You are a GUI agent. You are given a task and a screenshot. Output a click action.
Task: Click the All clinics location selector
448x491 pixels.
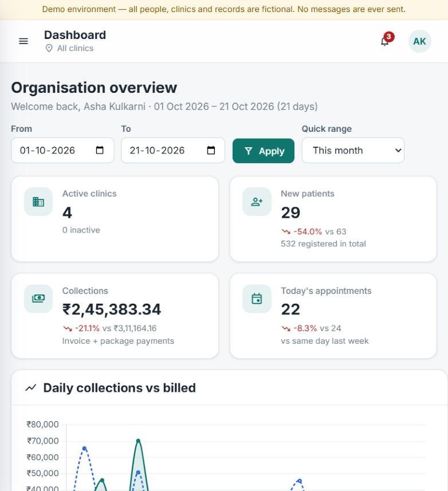pos(69,48)
